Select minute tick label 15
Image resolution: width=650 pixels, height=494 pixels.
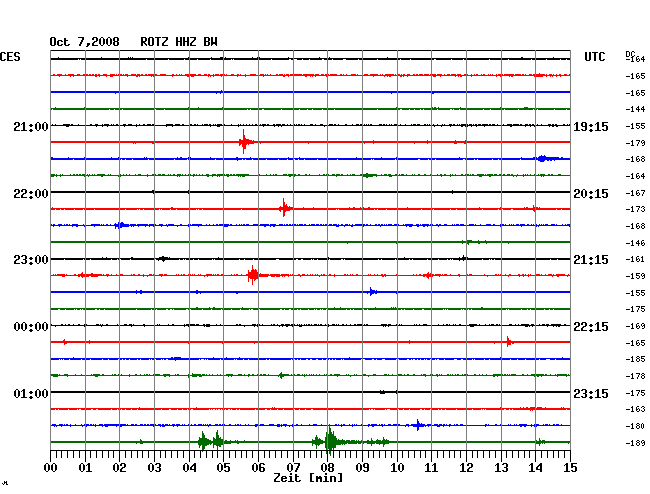(570, 467)
